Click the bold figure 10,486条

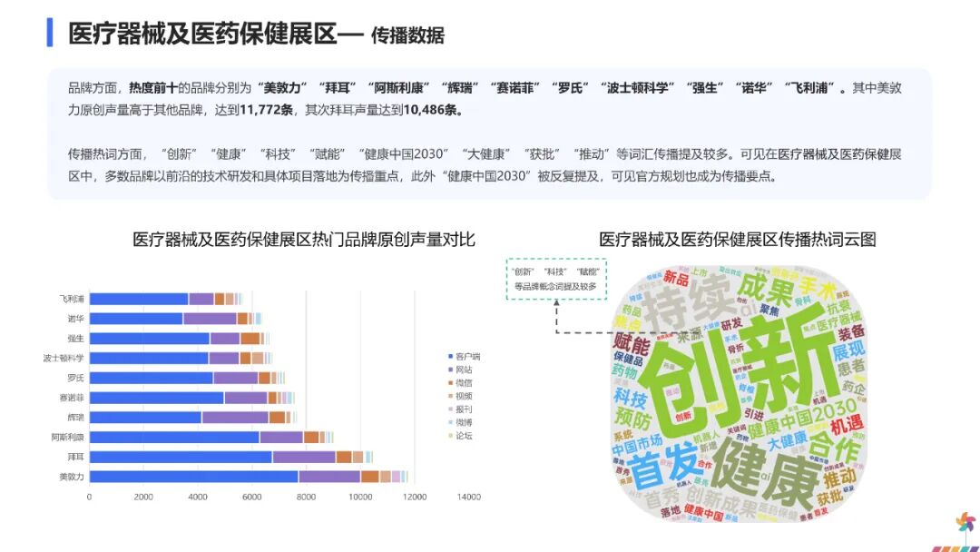433,110
